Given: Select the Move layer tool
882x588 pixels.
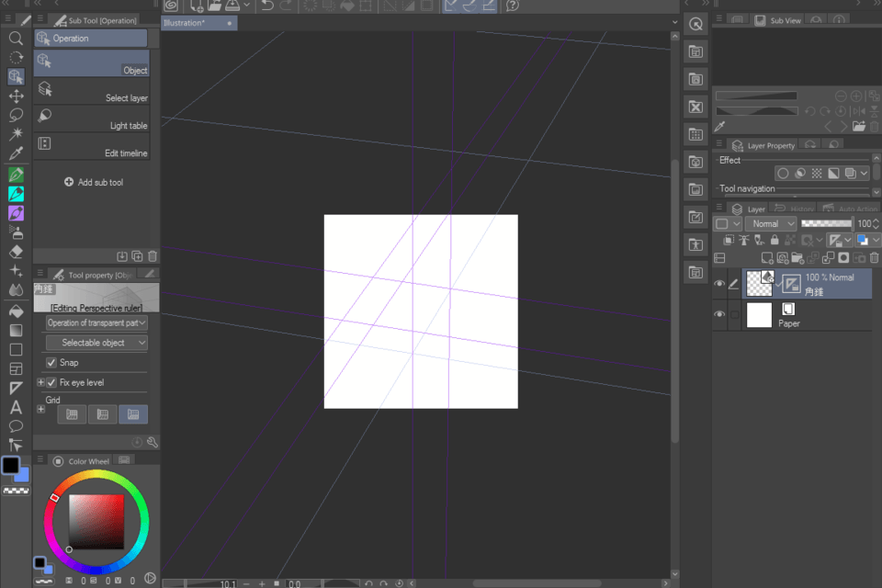Looking at the screenshot, I should 16,96.
